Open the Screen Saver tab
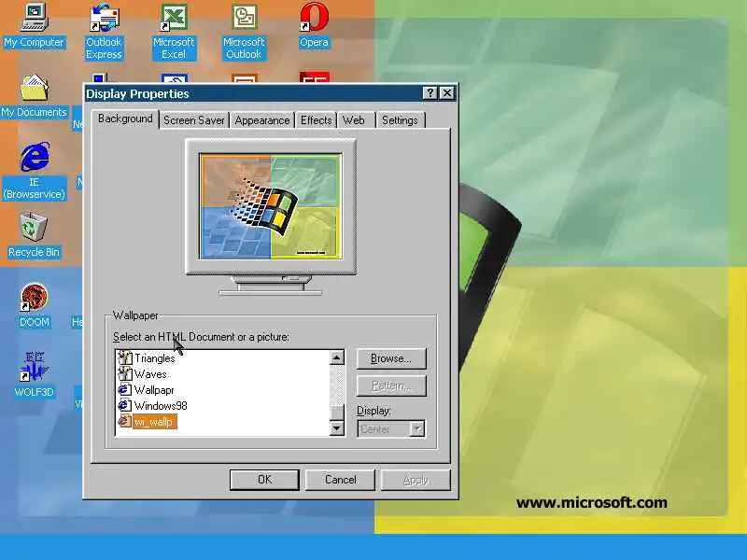This screenshot has height=560, width=747. 194,120
